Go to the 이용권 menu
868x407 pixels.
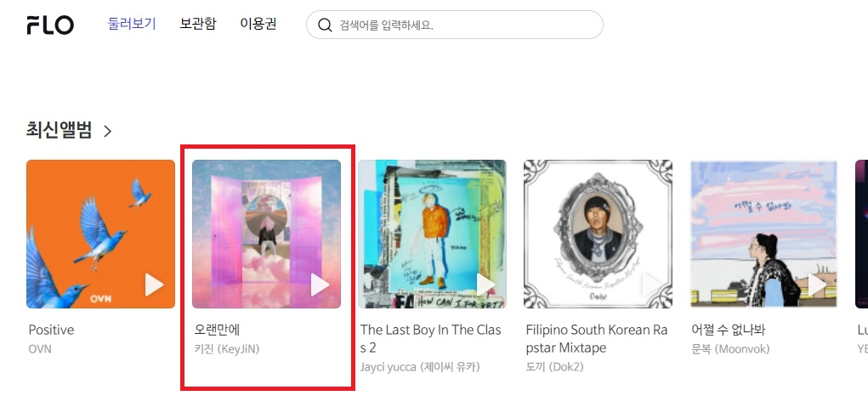coord(258,24)
